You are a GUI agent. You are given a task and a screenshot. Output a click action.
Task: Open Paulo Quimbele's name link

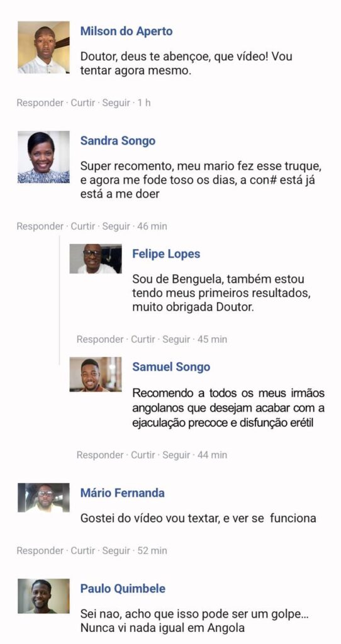click(123, 588)
